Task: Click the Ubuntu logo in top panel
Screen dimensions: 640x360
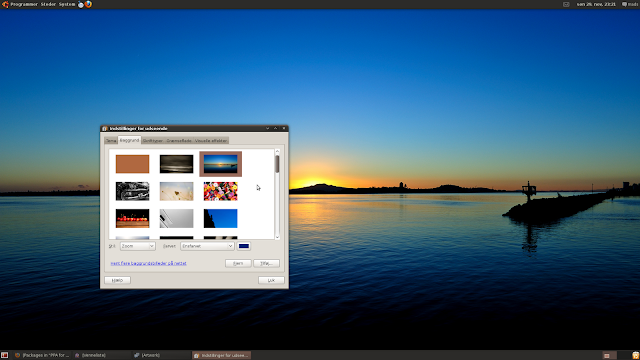Action: [x=5, y=4]
